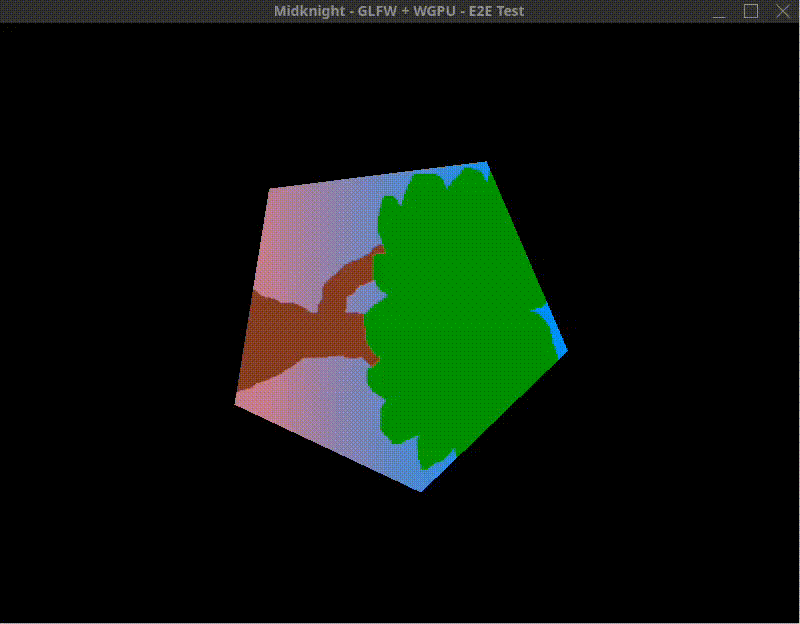Click the blue sky strip on the pentagon's right edge

click(x=554, y=340)
